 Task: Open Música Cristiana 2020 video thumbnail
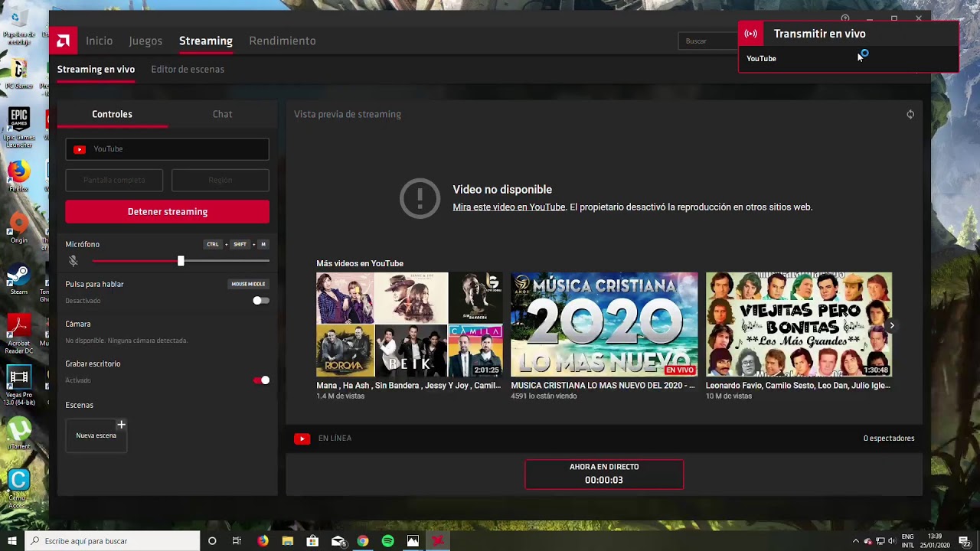[x=604, y=324]
